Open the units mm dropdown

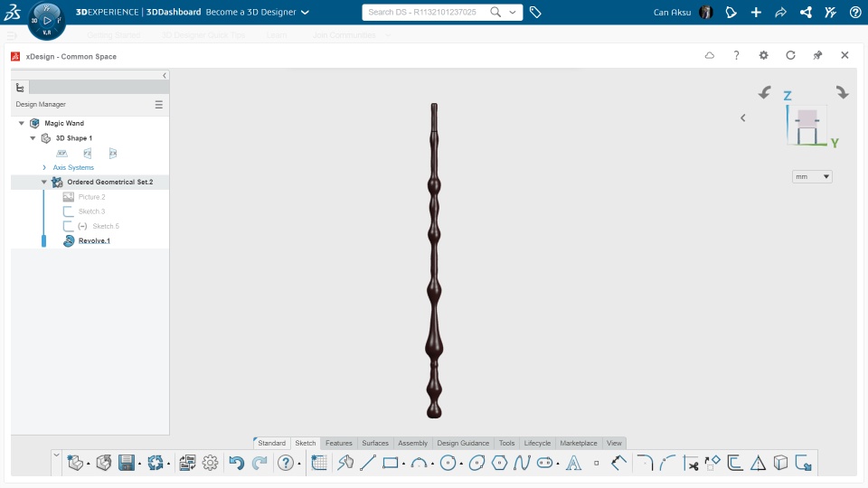pos(812,176)
